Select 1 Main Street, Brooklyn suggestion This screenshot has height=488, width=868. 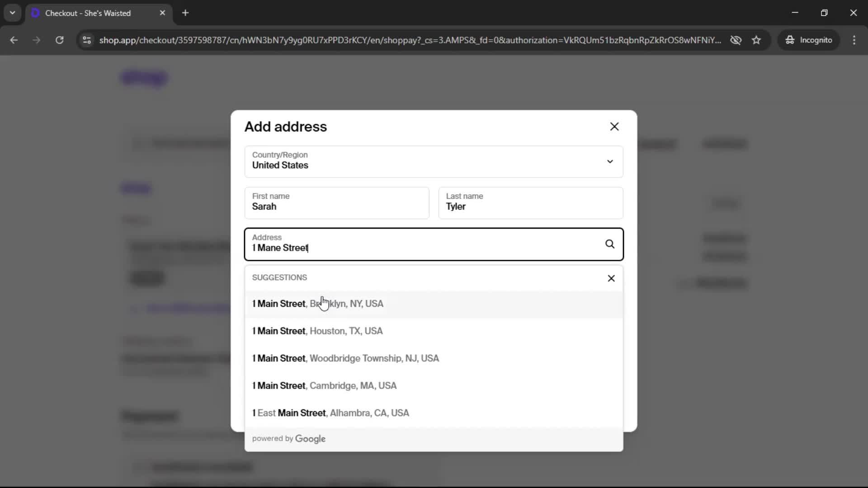coord(317,304)
